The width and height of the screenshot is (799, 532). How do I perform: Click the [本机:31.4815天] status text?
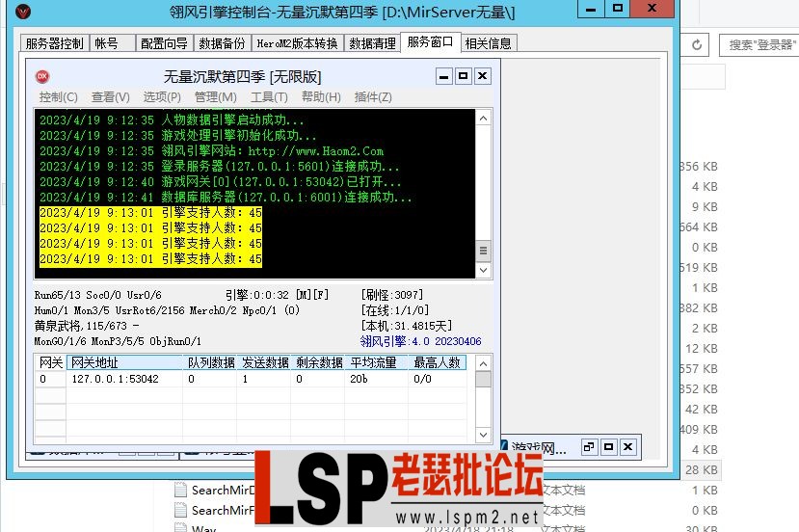tap(406, 326)
